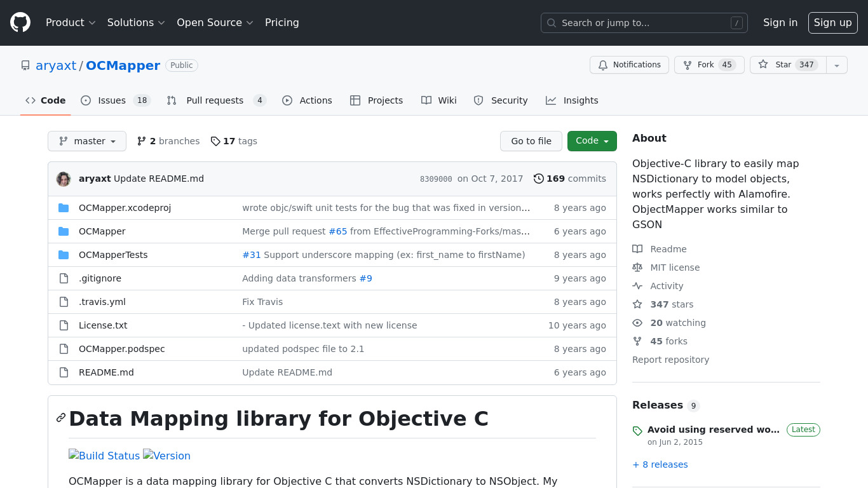
Task: Open the Star lists dropdown arrow
Action: pyautogui.click(x=837, y=65)
